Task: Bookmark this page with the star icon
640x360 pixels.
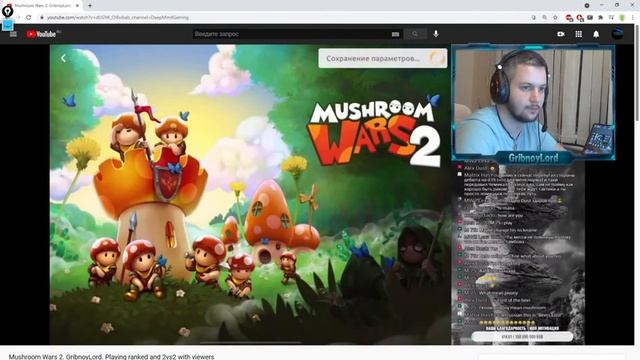Action: click(555, 18)
